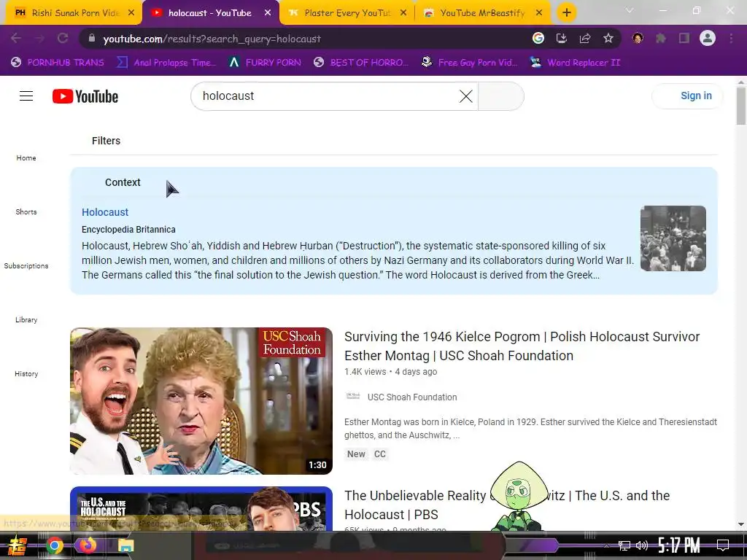Open a new browser tab
Viewport: 747px width, 560px height.
(x=566, y=13)
